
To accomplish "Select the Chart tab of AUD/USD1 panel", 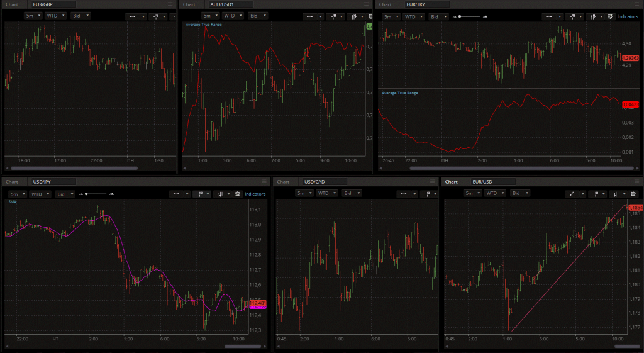I will [x=189, y=4].
